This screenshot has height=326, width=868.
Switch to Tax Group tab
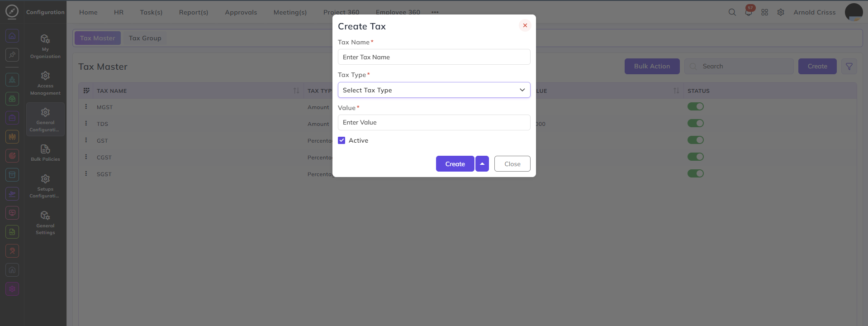point(145,38)
